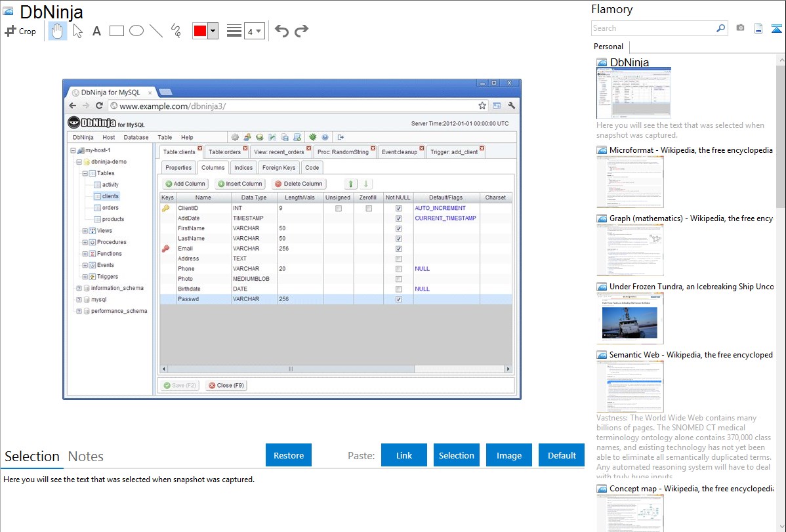Click the gear icon in DbNinja toolbar
The image size is (786, 532).
[235, 137]
